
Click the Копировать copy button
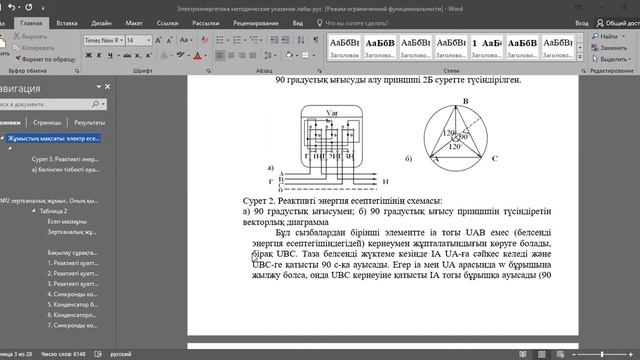click(x=34, y=48)
